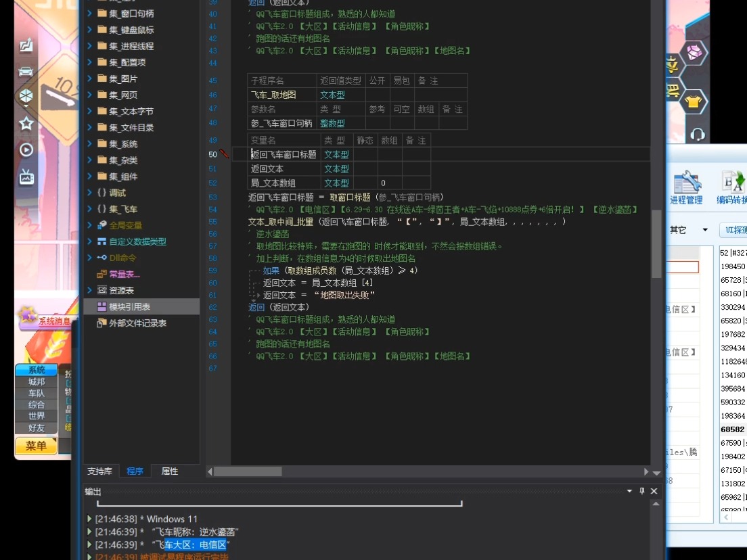
Task: Toggle auto-hide pin on the 输出 panel
Action: tap(641, 491)
